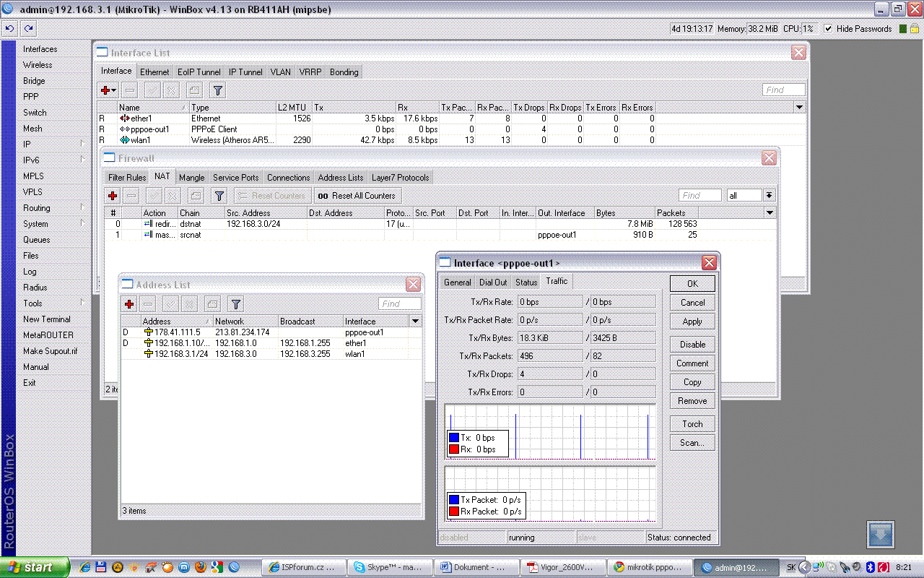Click remove icon in Address List toolbar
The width and height of the screenshot is (924, 578).
pyautogui.click(x=149, y=304)
